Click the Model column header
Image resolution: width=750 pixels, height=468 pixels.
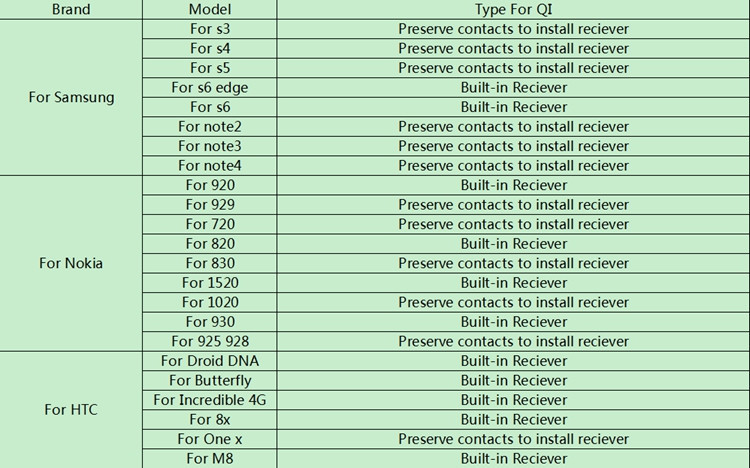click(x=210, y=9)
